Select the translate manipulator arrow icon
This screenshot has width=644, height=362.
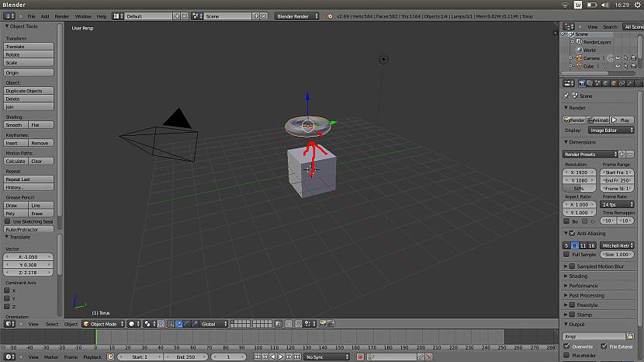(179, 324)
